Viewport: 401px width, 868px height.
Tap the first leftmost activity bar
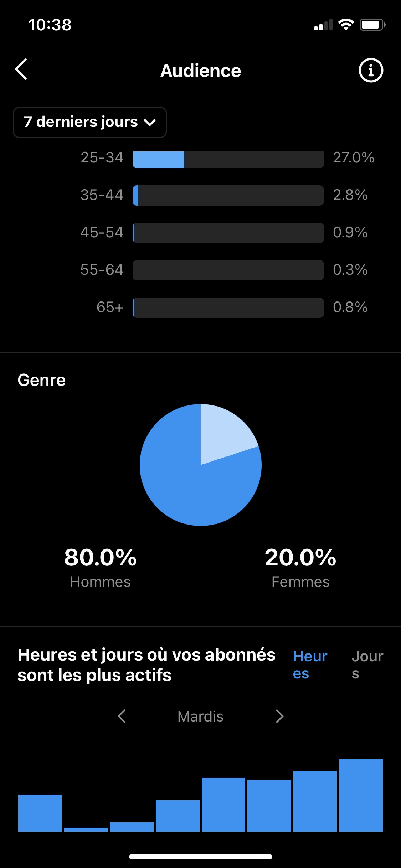coord(40,813)
